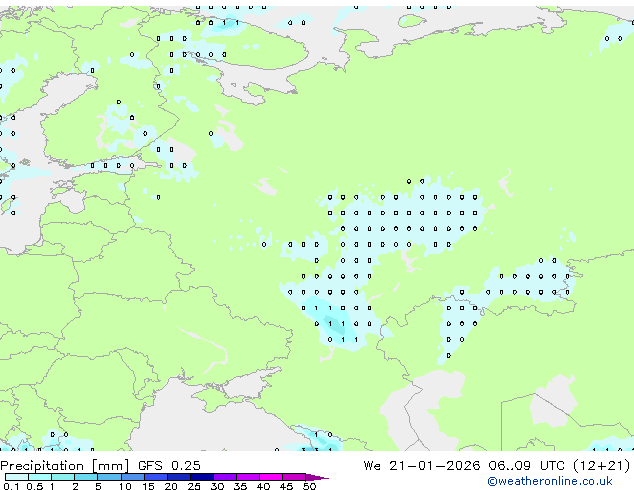Image resolution: width=634 pixels, height=490 pixels.
Task: Click legend swatch between 20 and 25
Action: (x=181, y=478)
